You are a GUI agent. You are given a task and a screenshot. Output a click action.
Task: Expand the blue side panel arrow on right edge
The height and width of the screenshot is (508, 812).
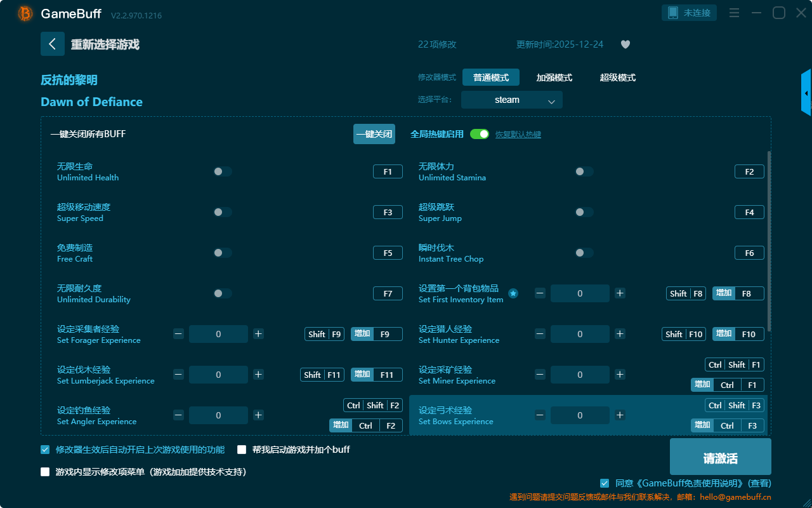click(806, 93)
